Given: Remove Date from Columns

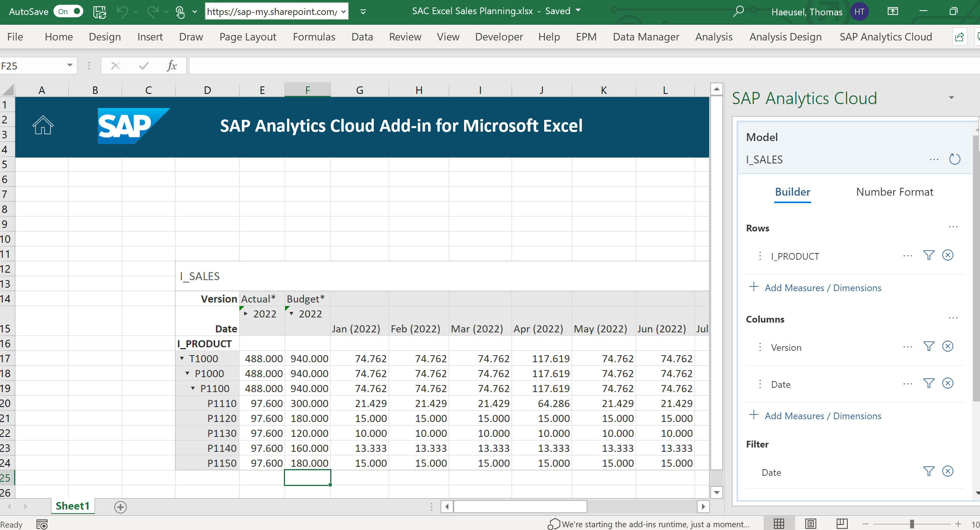Looking at the screenshot, I should point(948,383).
